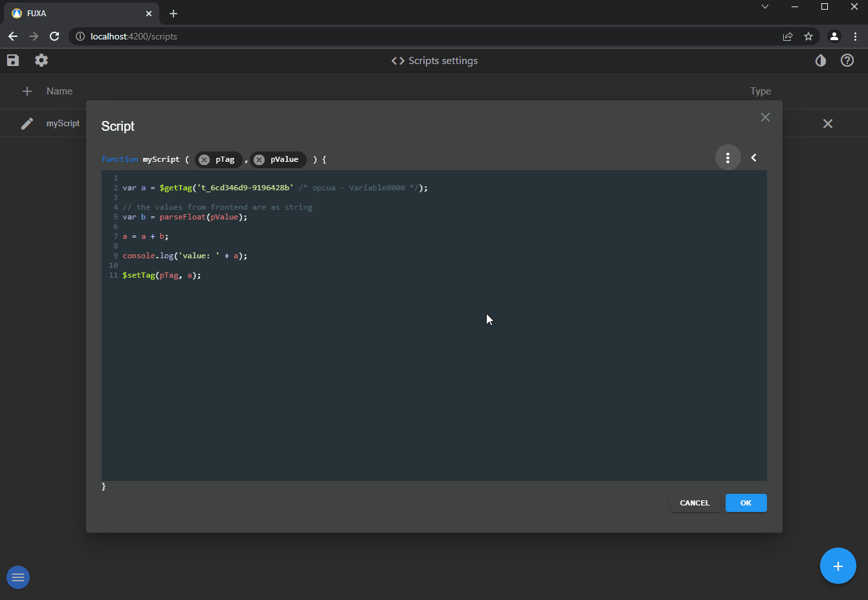
Task: Open the three-dot script options menu
Action: pos(728,158)
